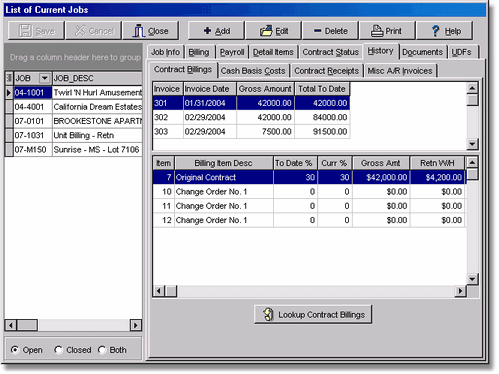Open the Contract Receipts sub-tab
499x374 pixels.
[x=327, y=71]
